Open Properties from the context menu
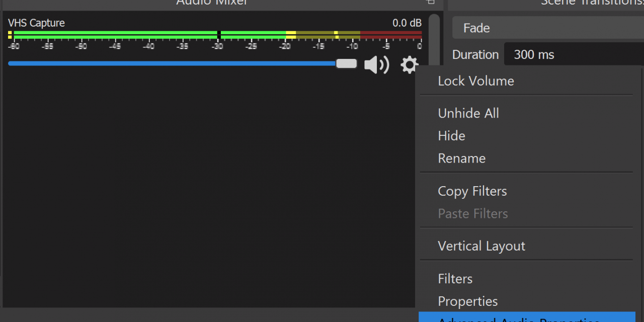This screenshot has height=322, width=644. (468, 301)
